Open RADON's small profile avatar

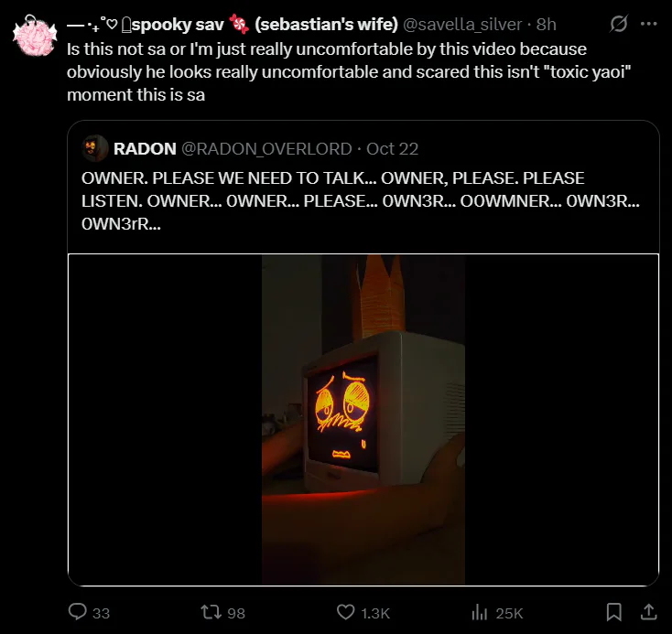point(94,148)
